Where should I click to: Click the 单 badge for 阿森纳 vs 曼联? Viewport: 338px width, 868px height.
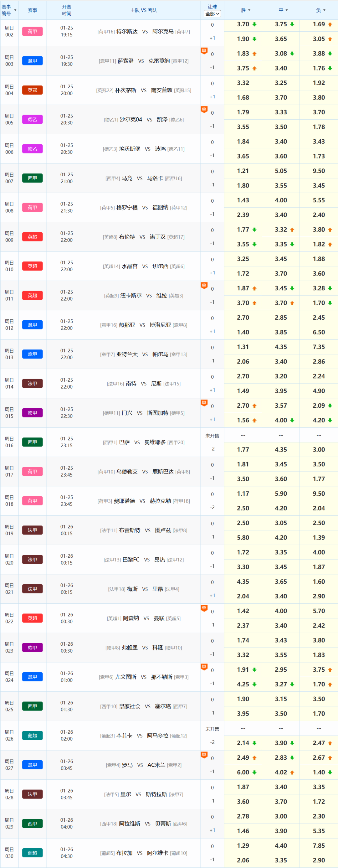(x=204, y=608)
